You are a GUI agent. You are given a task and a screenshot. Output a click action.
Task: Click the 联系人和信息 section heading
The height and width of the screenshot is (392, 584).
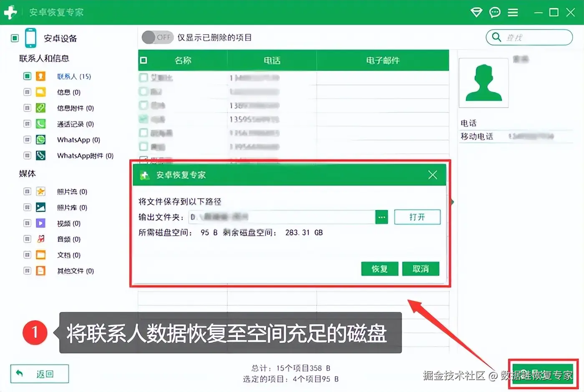[x=44, y=58]
